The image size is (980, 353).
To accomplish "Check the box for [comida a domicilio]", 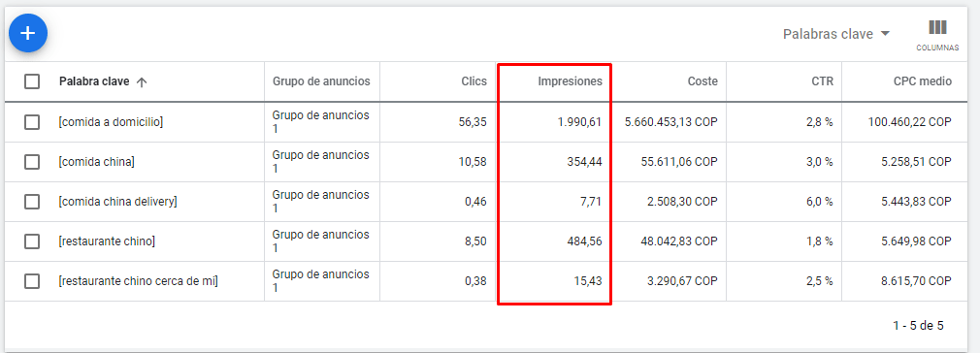I will pos(32,122).
